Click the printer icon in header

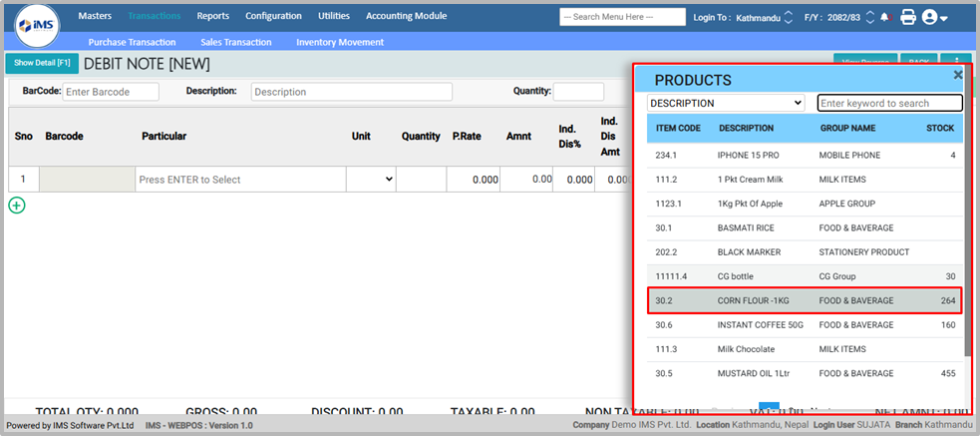tap(907, 17)
